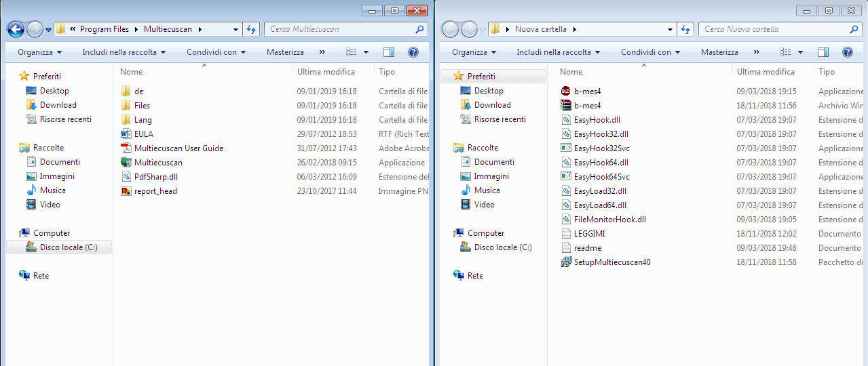The width and height of the screenshot is (868, 366).
Task: Select Desktop in Multiecuscan window sidebar
Action: click(x=54, y=90)
